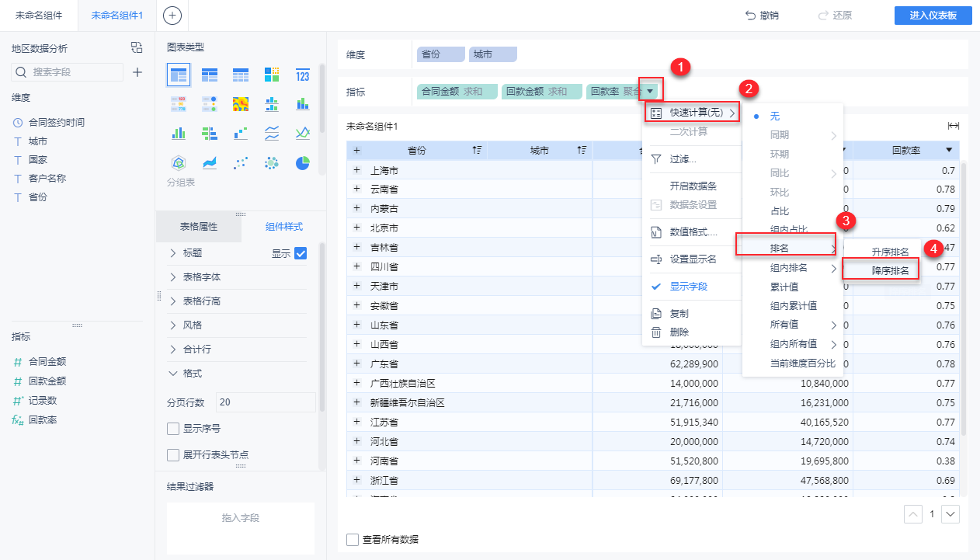Select the detail table chart type icon

(241, 75)
